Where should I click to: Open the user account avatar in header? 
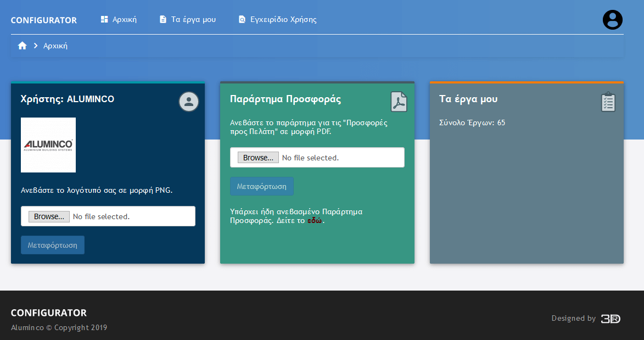click(612, 20)
